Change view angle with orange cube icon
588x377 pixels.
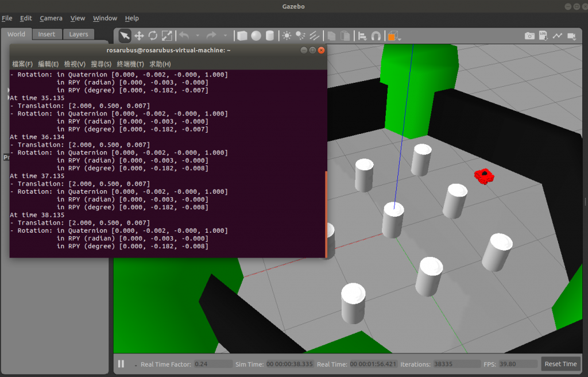pos(394,36)
